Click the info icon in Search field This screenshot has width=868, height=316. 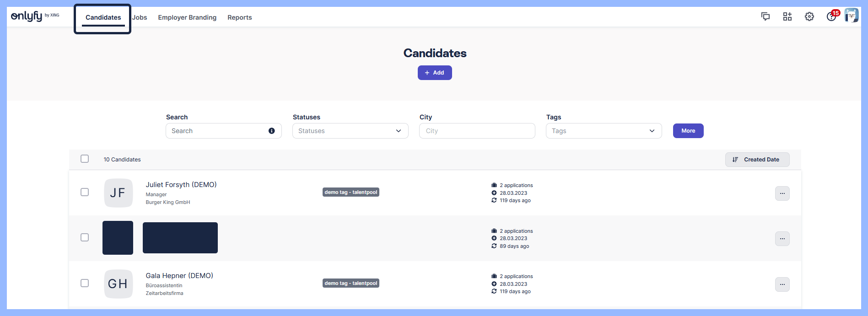[271, 131]
